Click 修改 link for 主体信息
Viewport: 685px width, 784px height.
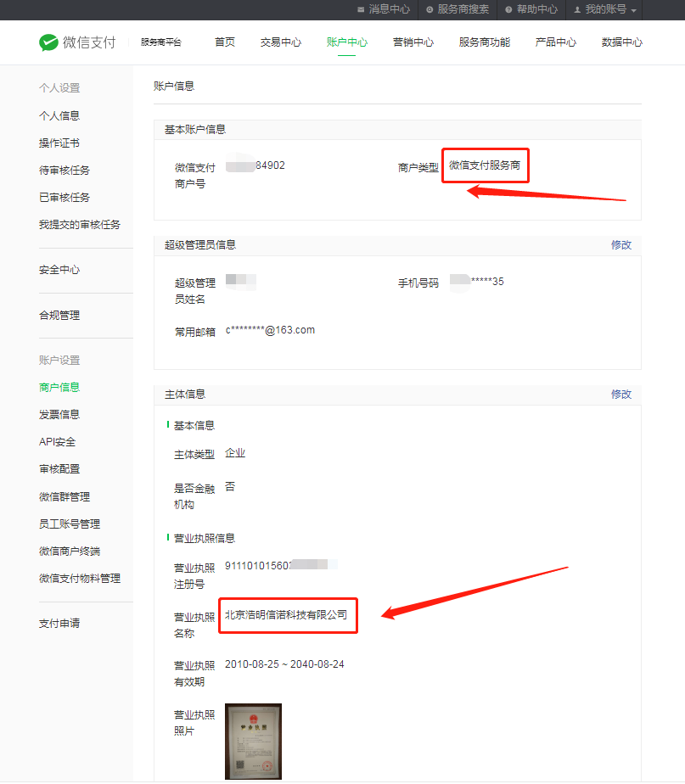621,394
